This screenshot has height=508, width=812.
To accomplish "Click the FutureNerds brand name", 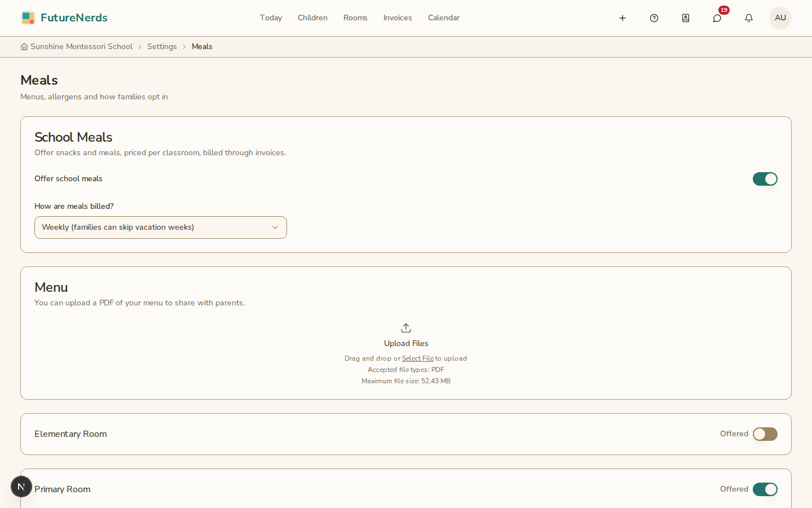I will coord(74,18).
